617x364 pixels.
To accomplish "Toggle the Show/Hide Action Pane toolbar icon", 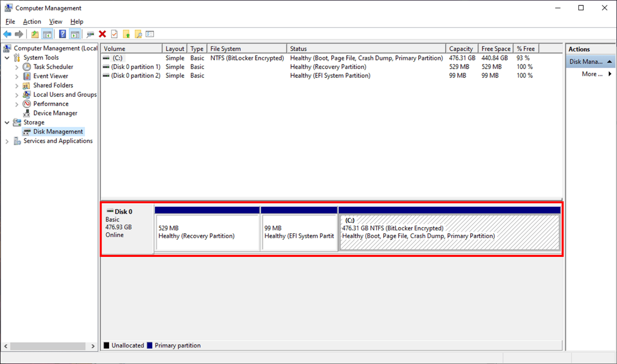I will pos(75,34).
